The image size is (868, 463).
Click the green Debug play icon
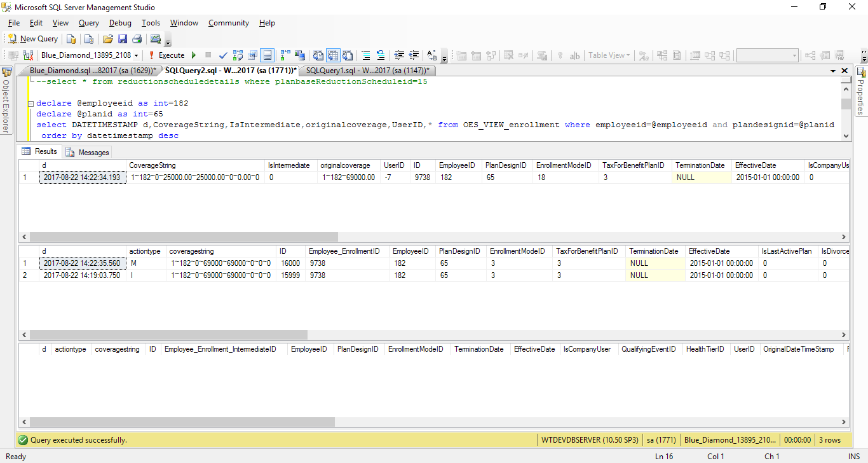(x=193, y=55)
